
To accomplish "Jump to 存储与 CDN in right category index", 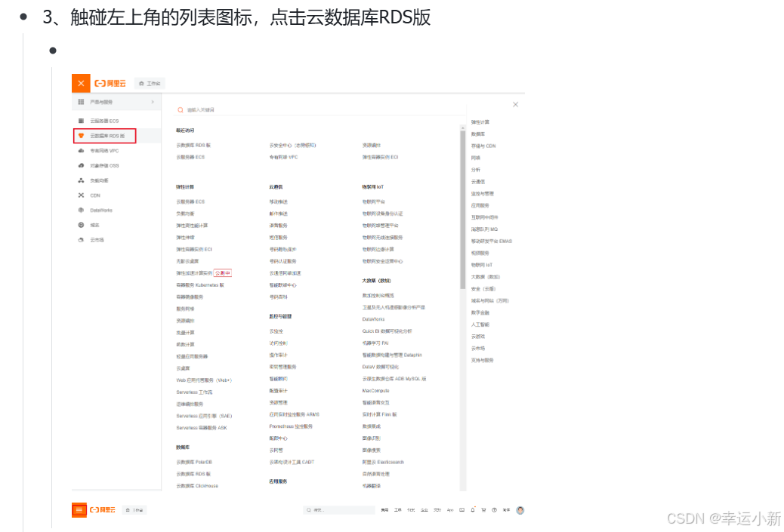I will coord(483,146).
